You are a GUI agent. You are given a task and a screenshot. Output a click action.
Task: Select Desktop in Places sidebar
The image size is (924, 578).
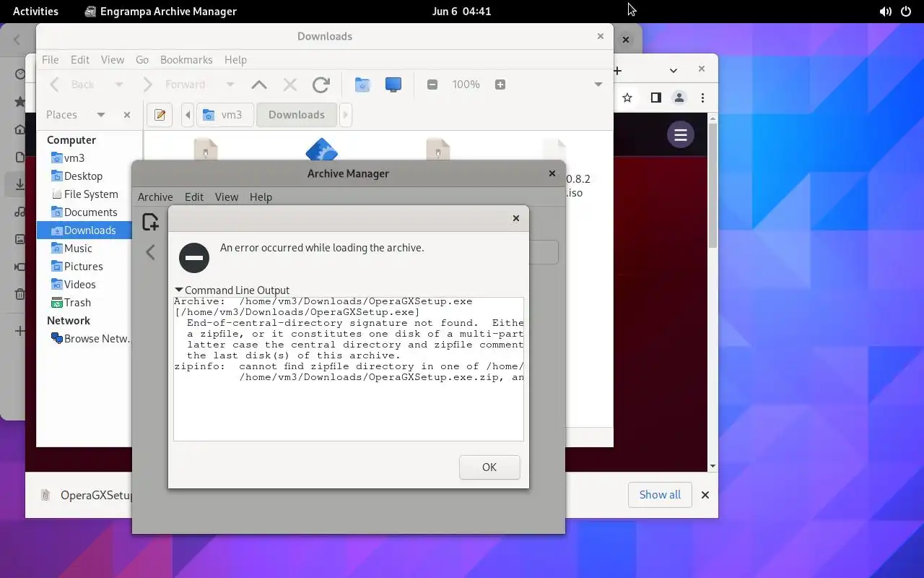click(x=84, y=176)
